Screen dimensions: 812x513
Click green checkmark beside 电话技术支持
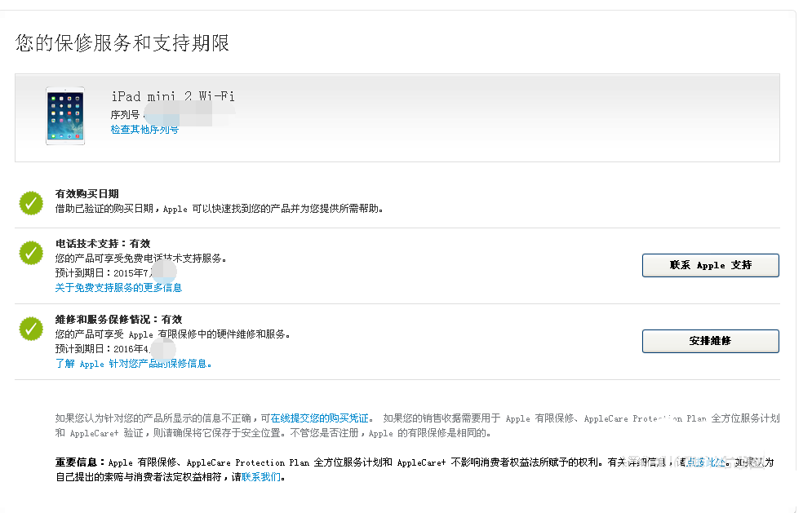tap(30, 253)
